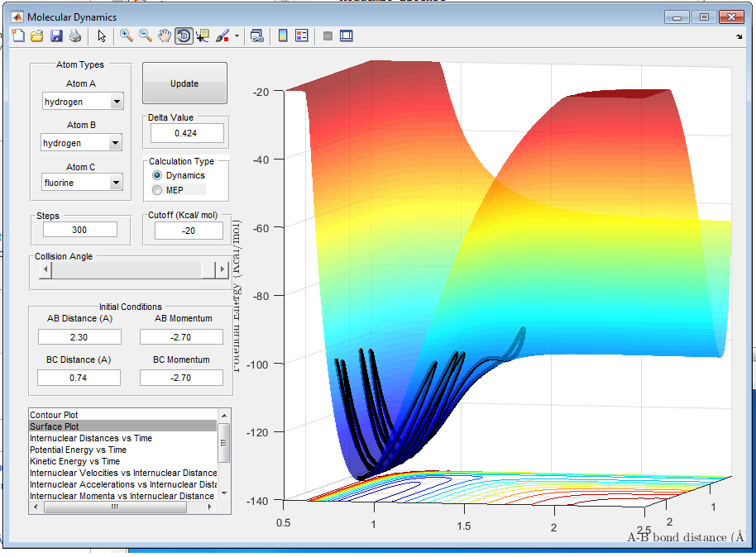Open the Atom B dropdown
This screenshot has width=756, height=557.
click(x=115, y=143)
